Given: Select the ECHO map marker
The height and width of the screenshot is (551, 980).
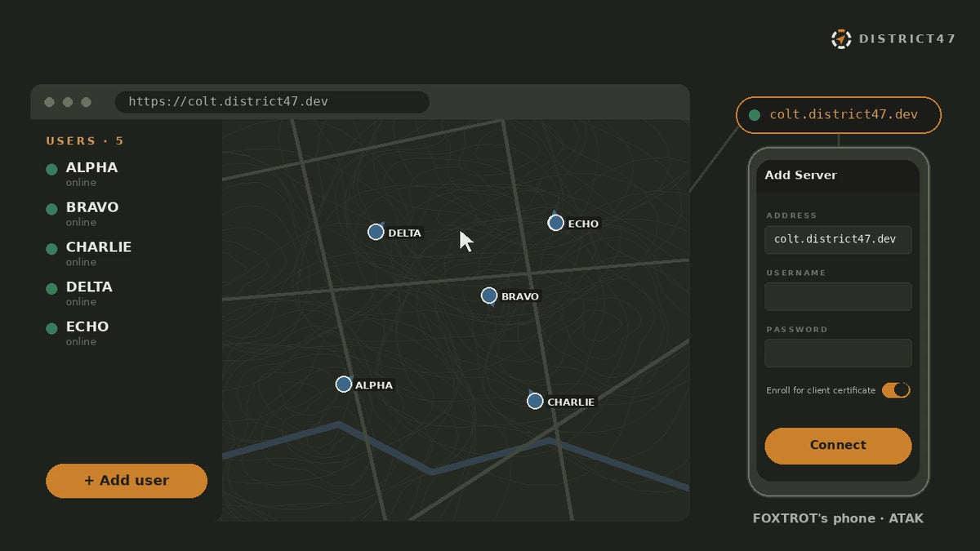Looking at the screenshot, I should [555, 223].
